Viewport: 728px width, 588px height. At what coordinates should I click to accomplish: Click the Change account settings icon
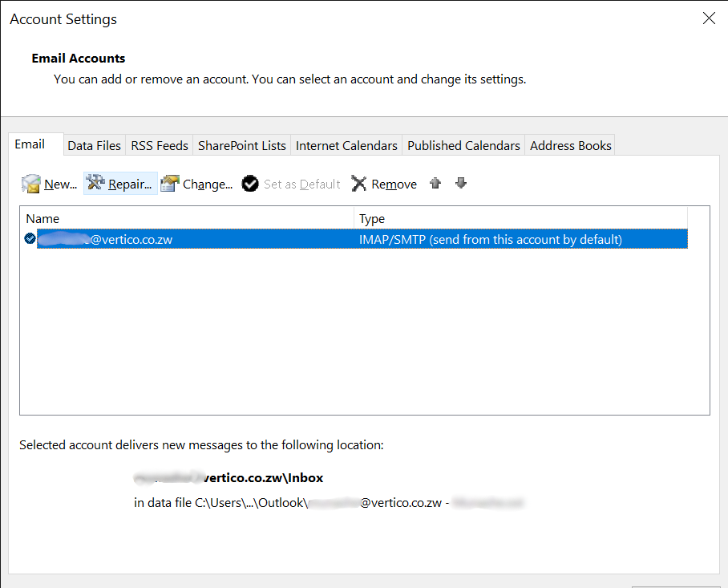coord(169,184)
